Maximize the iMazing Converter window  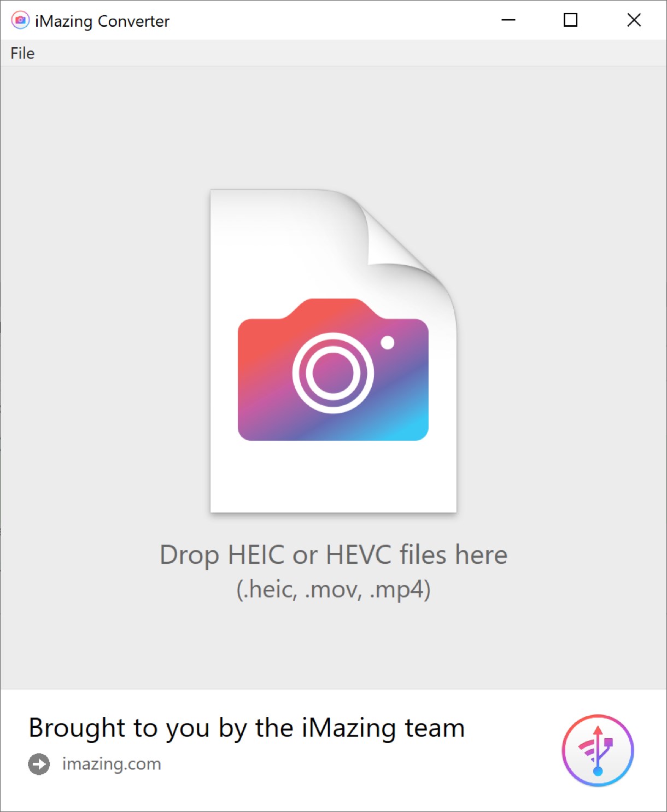coord(570,20)
